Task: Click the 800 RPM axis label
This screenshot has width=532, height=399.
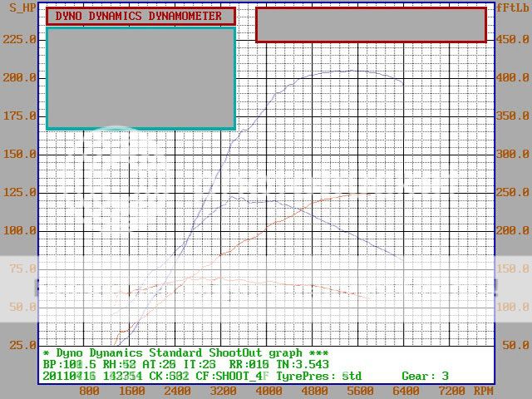Action: [x=89, y=391]
